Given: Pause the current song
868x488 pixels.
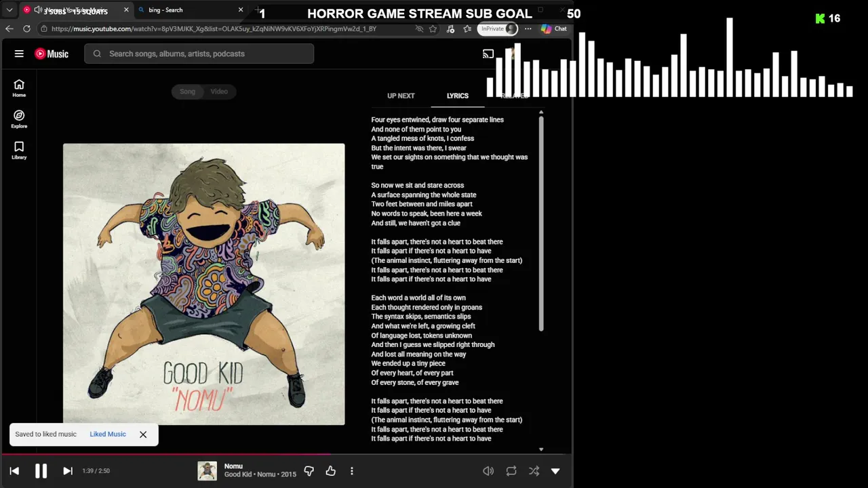Looking at the screenshot, I should tap(41, 471).
